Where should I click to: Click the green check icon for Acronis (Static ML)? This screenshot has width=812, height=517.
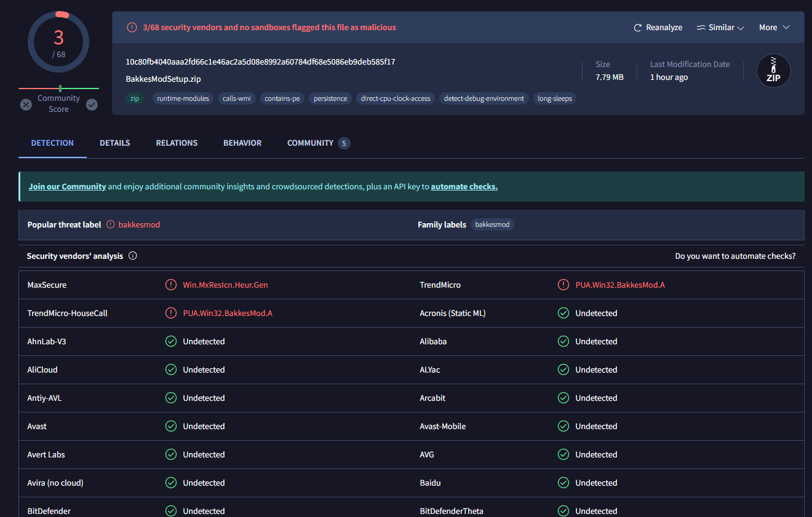(x=563, y=313)
